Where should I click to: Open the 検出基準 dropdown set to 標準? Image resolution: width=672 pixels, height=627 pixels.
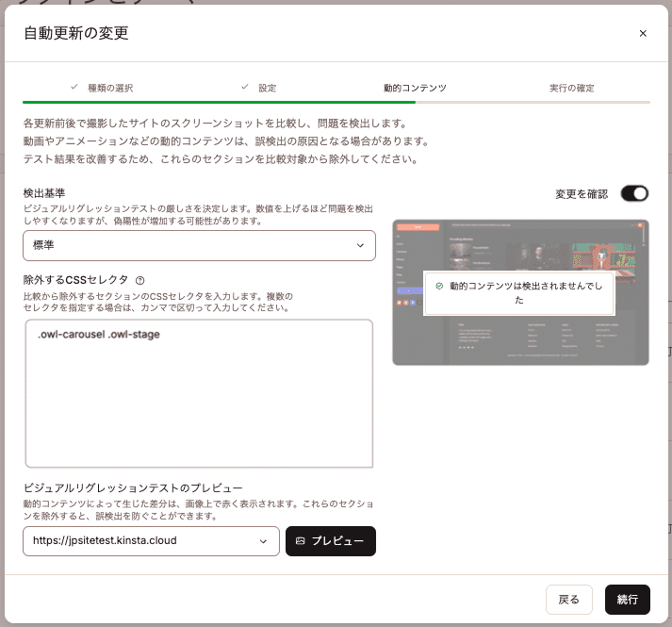point(199,245)
